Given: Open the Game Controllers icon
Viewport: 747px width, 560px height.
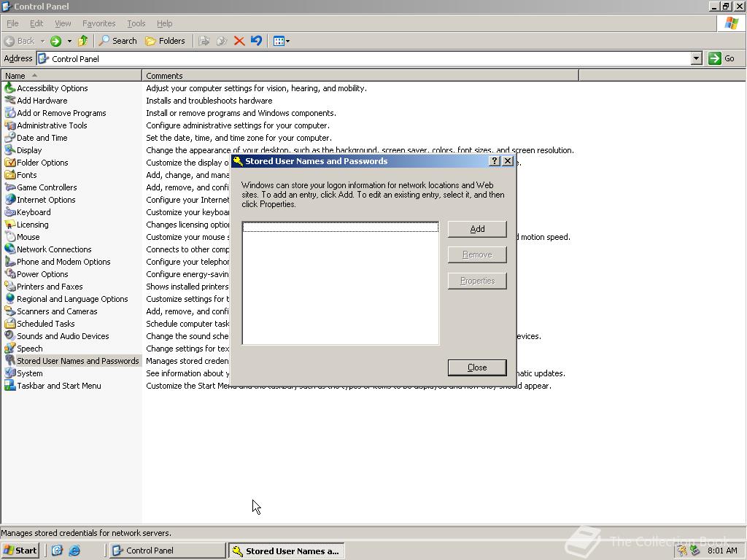Looking at the screenshot, I should pyautogui.click(x=10, y=187).
